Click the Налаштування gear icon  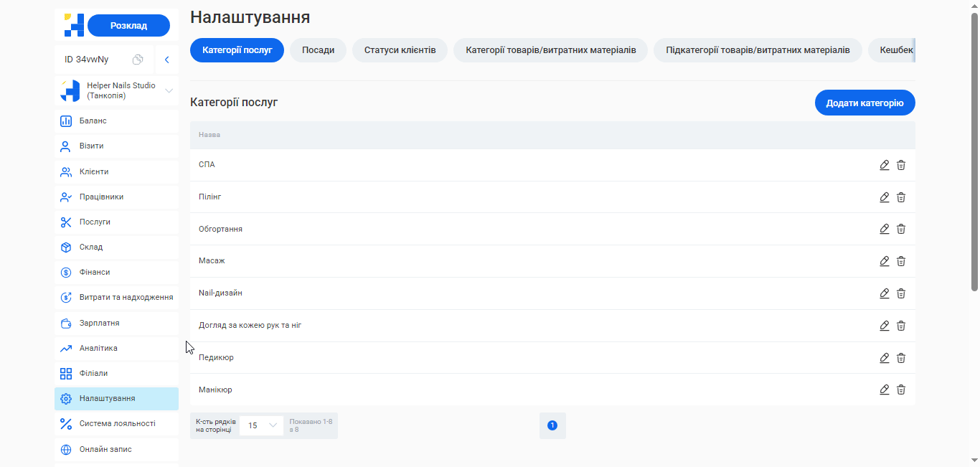[66, 398]
